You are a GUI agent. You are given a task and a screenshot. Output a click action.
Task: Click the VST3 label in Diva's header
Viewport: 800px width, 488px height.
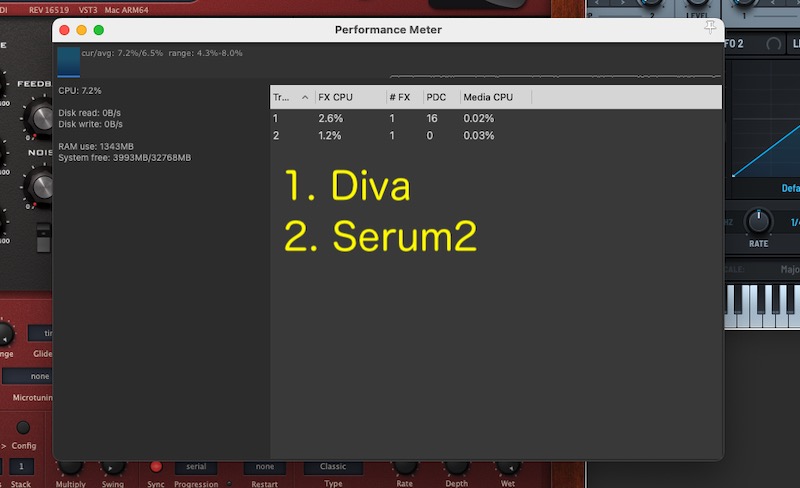point(87,10)
